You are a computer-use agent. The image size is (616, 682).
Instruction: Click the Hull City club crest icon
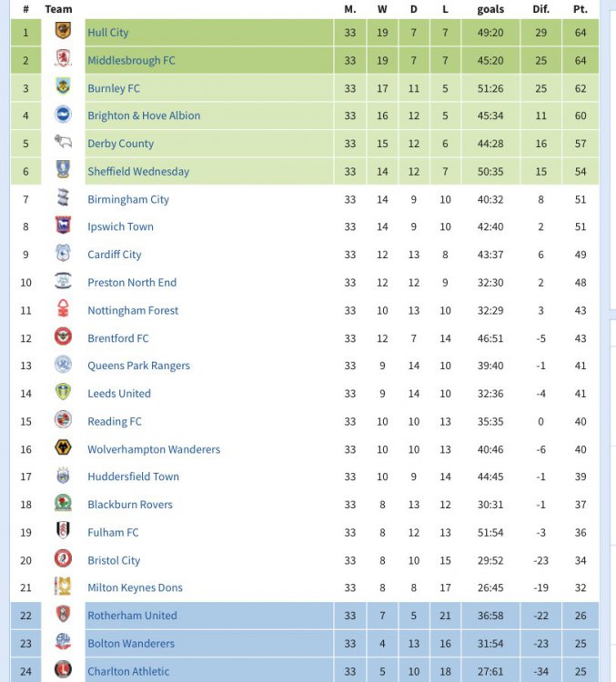click(63, 33)
